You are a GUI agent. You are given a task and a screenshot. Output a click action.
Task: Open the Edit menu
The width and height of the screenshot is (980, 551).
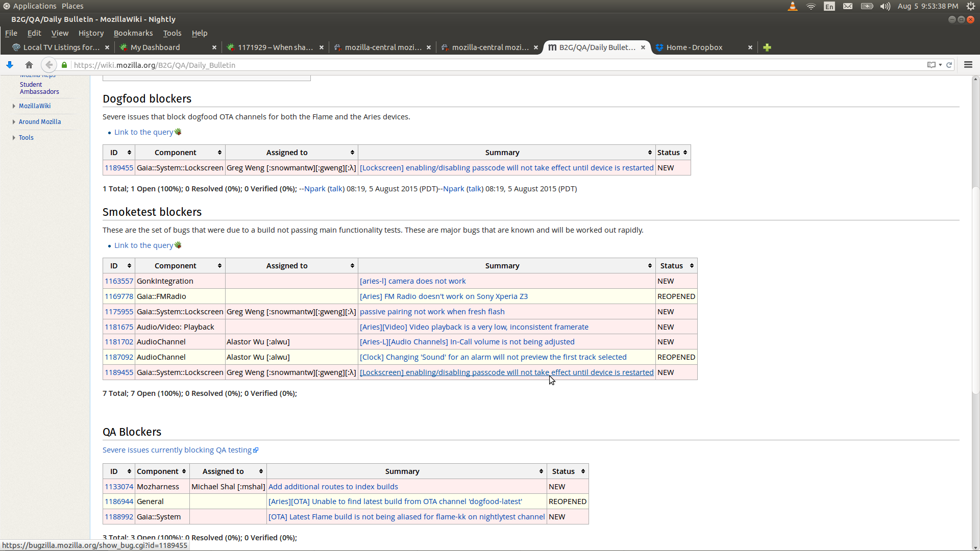pyautogui.click(x=34, y=33)
